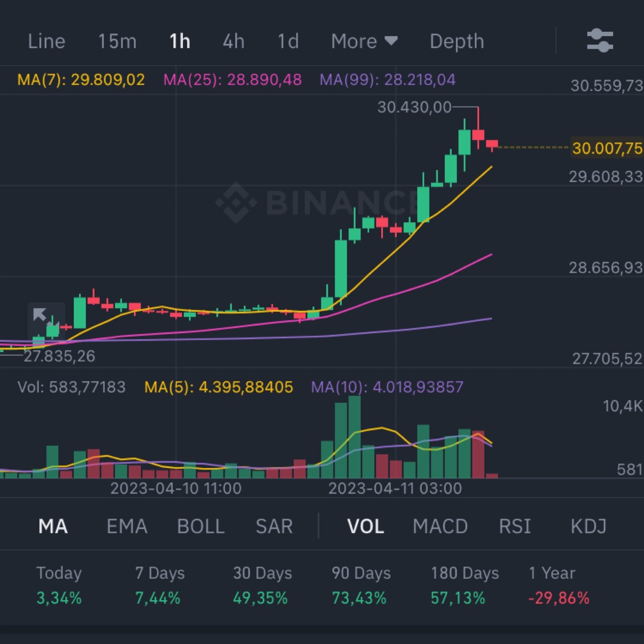This screenshot has height=644, width=644.
Task: Click the 28.656,93 price axis label
Action: click(606, 267)
